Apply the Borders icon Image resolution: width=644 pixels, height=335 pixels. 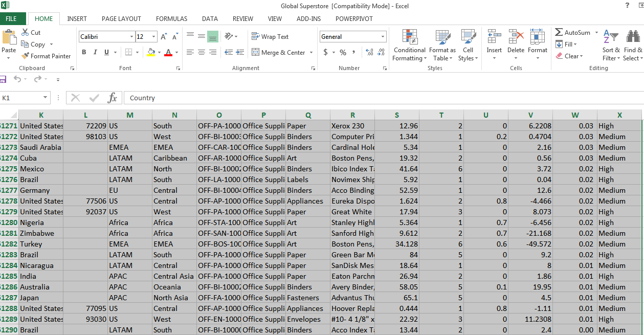pos(128,52)
